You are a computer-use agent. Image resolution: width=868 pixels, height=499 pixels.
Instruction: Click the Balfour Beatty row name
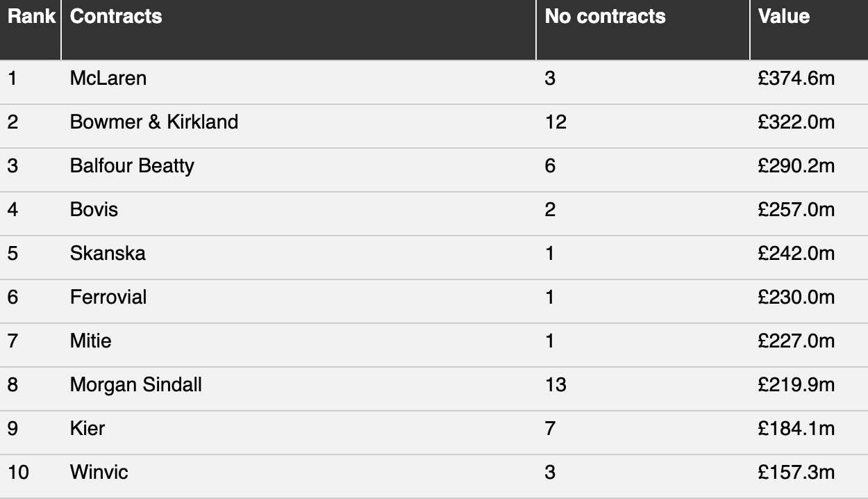click(132, 165)
